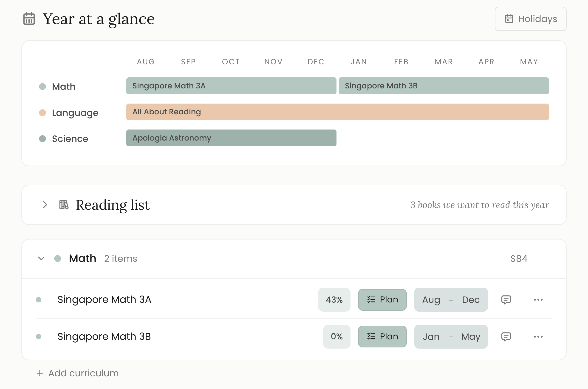Select the All About Reading timeline bar
The width and height of the screenshot is (588, 389).
(x=337, y=112)
